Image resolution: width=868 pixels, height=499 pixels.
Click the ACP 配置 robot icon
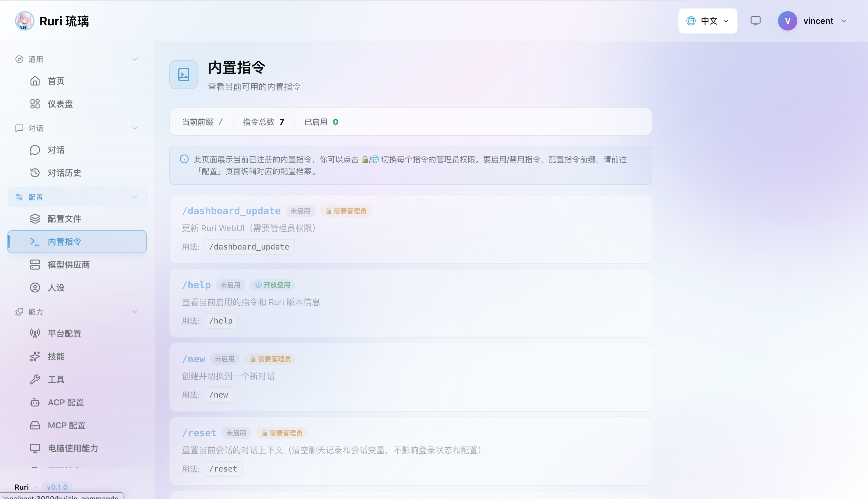tap(35, 402)
